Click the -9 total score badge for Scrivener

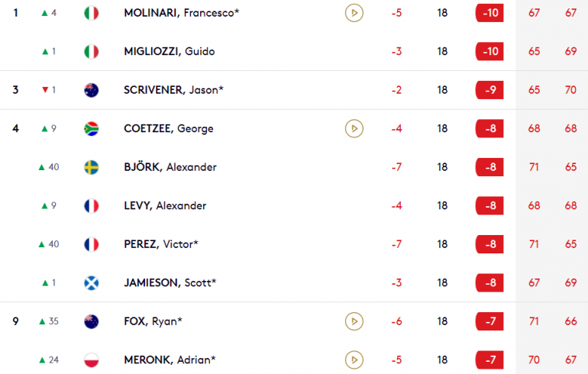[489, 90]
